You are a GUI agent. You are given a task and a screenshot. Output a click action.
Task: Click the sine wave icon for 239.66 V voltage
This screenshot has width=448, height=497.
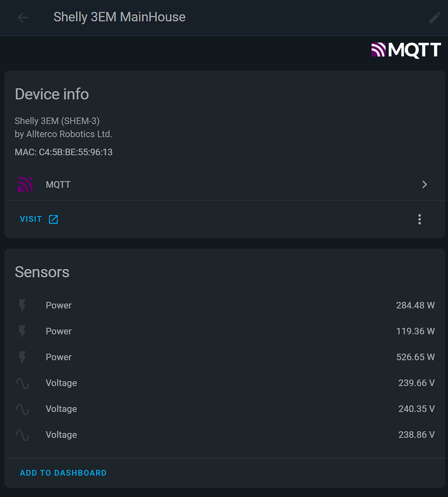point(22,383)
